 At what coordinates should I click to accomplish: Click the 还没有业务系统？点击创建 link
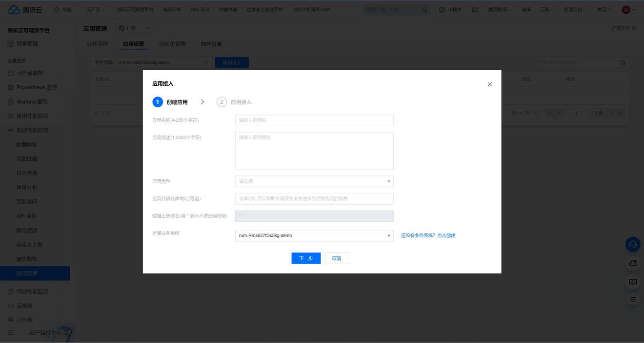coord(428,236)
